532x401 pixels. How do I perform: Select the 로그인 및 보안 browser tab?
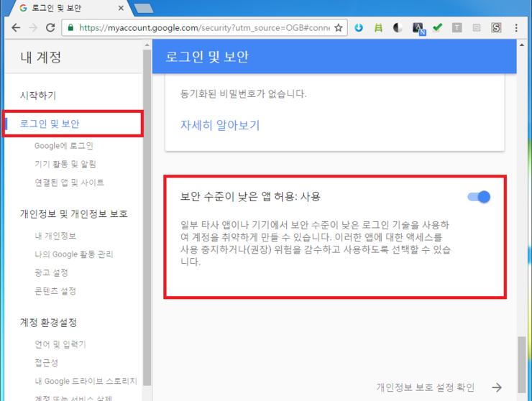[68, 8]
